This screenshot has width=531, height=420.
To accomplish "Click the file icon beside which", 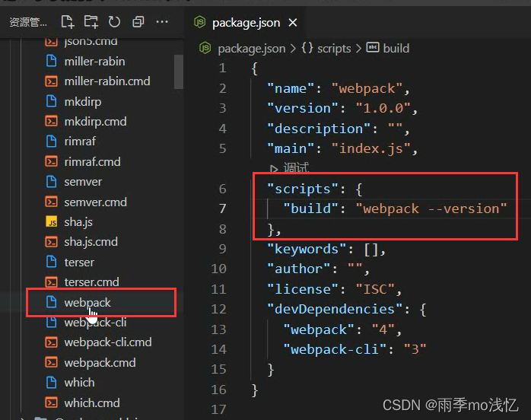I will [51, 383].
